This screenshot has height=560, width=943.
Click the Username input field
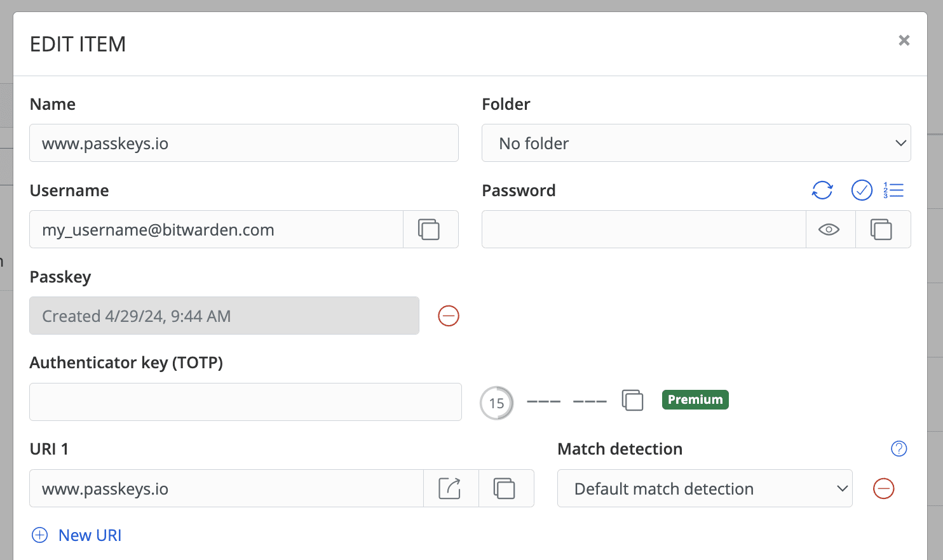[x=217, y=229]
